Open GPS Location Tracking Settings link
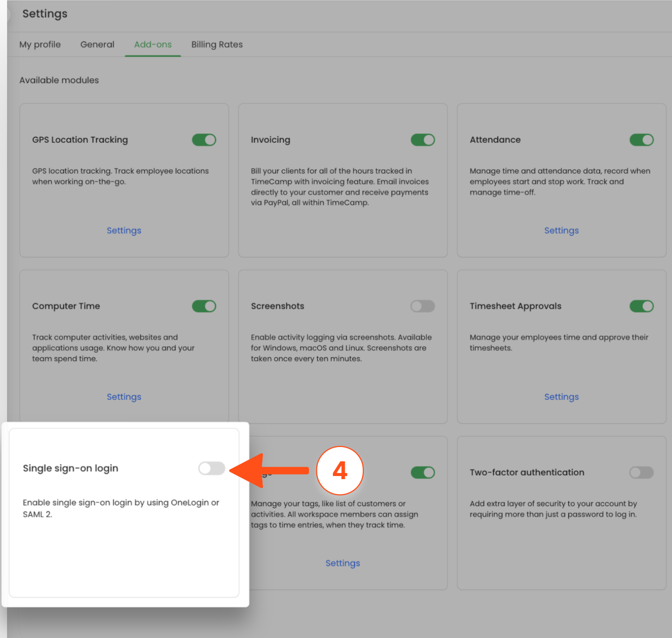Screen dimensions: 672x638 (124, 230)
